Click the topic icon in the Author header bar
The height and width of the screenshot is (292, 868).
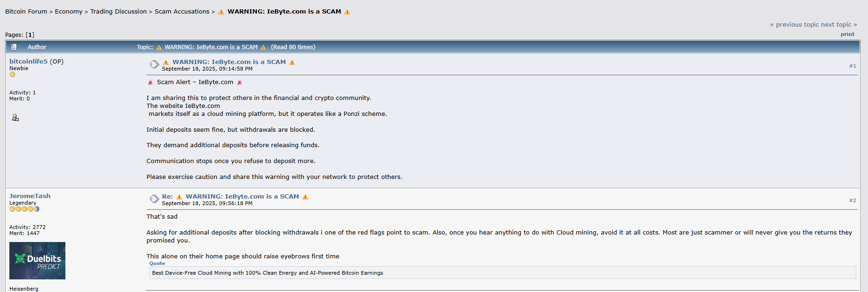14,47
